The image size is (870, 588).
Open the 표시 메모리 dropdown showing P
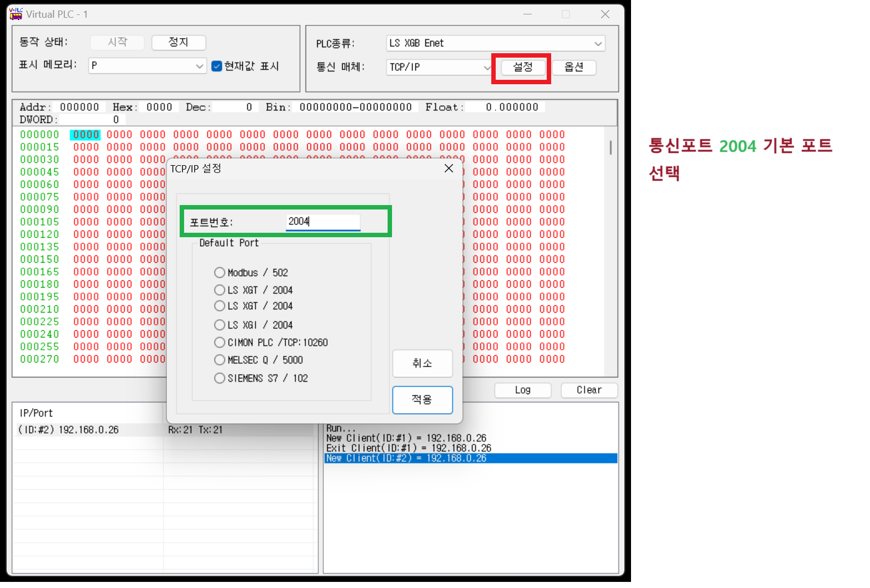pyautogui.click(x=147, y=66)
